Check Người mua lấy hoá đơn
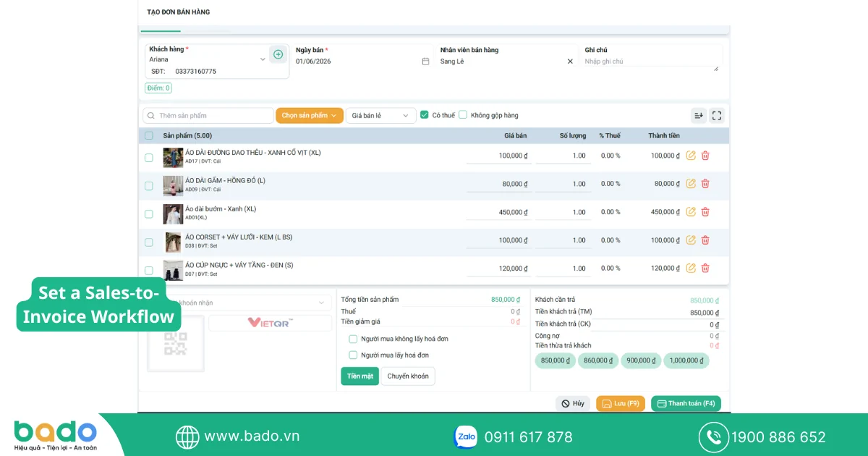This screenshot has height=456, width=868. (x=353, y=355)
